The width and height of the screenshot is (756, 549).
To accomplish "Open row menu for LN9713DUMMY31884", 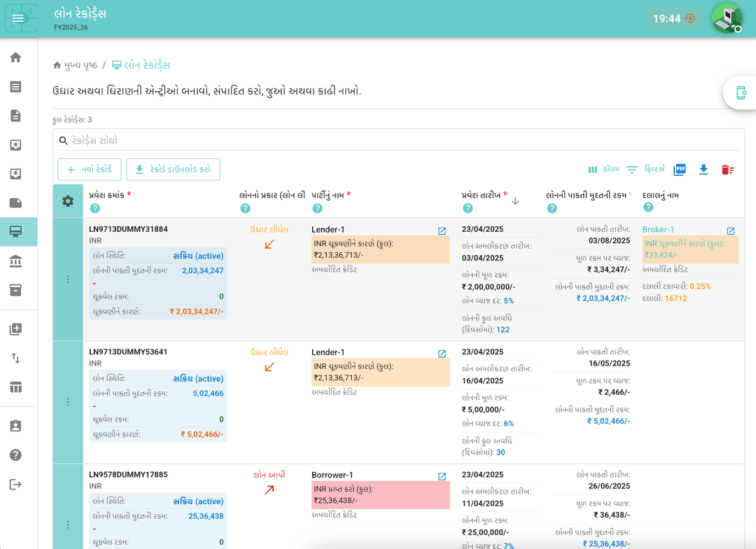I will point(68,279).
